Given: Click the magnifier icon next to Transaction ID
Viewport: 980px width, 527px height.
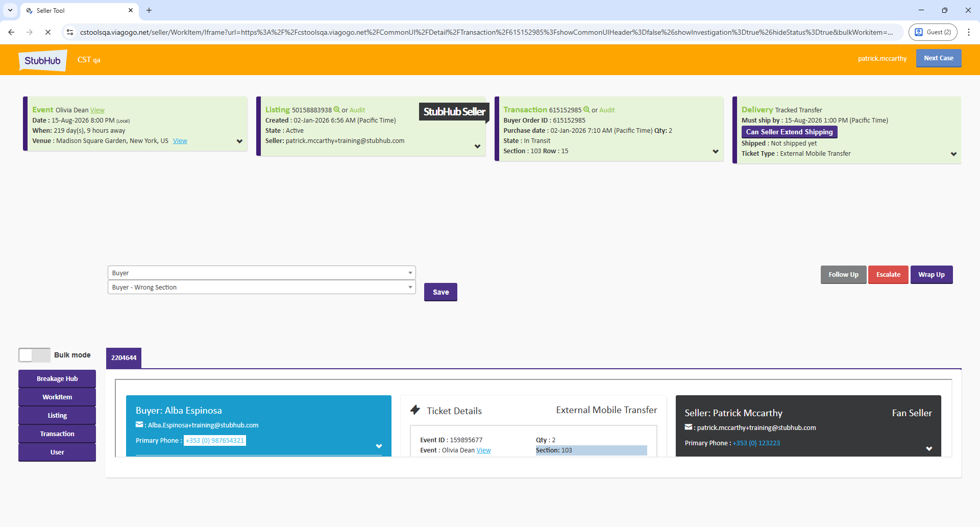Looking at the screenshot, I should [x=586, y=110].
